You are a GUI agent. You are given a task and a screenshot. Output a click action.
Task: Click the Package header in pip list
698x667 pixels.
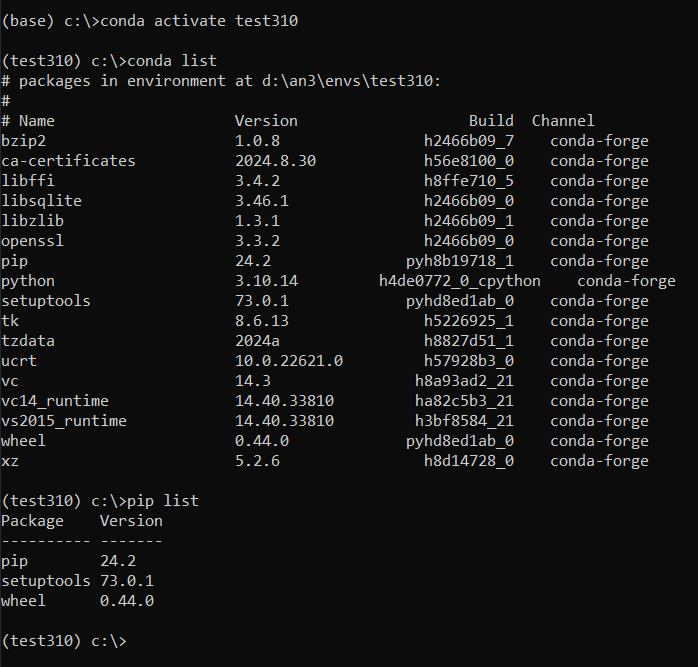32,521
